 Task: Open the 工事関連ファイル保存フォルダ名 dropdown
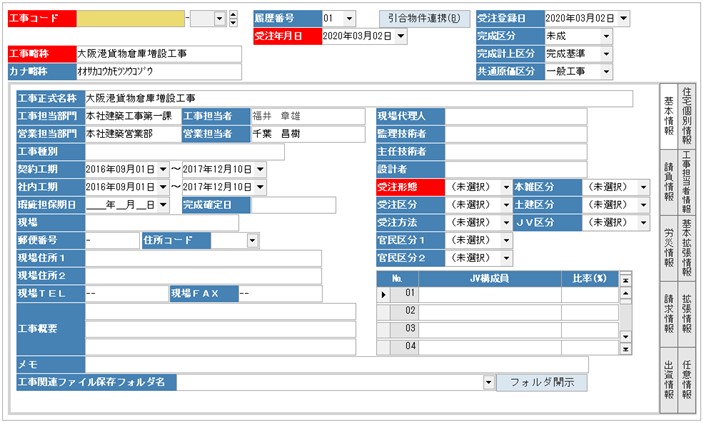pos(488,382)
